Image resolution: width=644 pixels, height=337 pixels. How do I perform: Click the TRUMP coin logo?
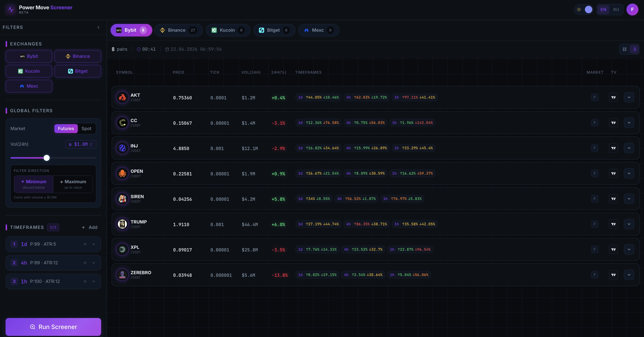122,224
